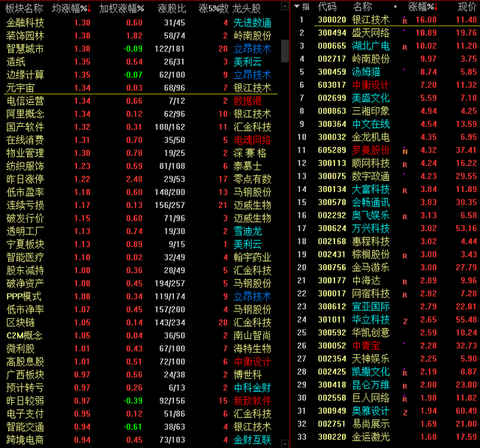
Task: Open leading stock 新致软件
Action: tap(252, 401)
